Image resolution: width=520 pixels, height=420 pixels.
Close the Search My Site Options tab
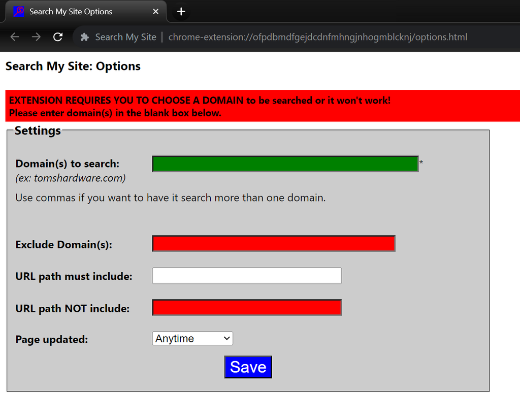(x=155, y=11)
